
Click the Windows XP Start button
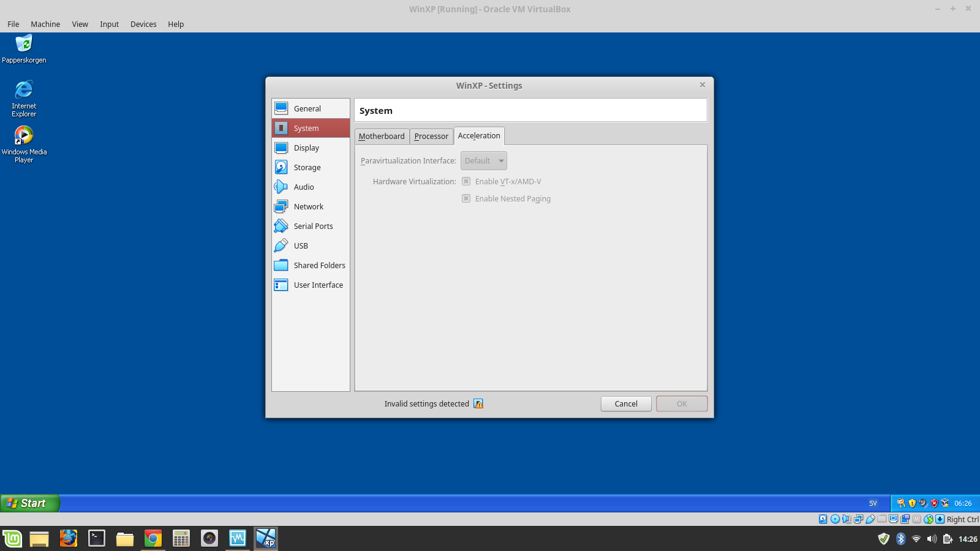[29, 503]
